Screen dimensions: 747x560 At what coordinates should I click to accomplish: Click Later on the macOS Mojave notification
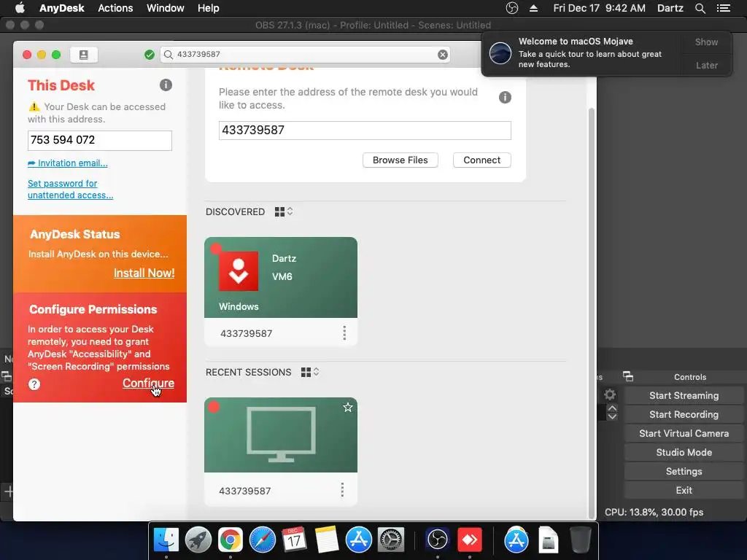point(706,65)
